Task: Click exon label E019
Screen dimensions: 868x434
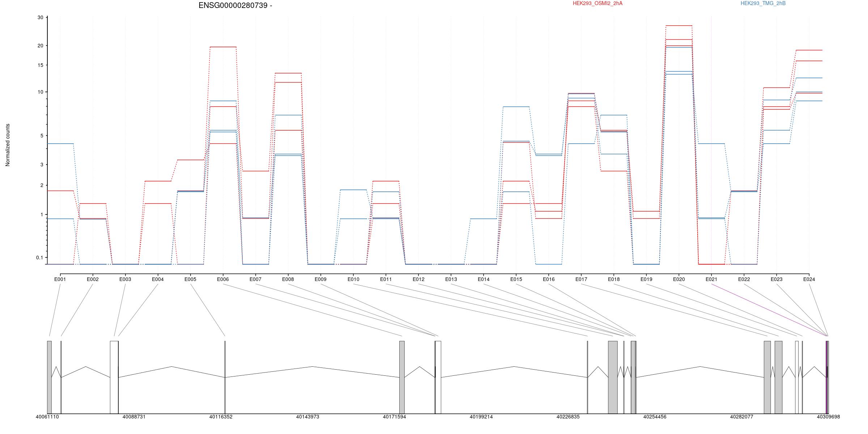Action: [646, 279]
